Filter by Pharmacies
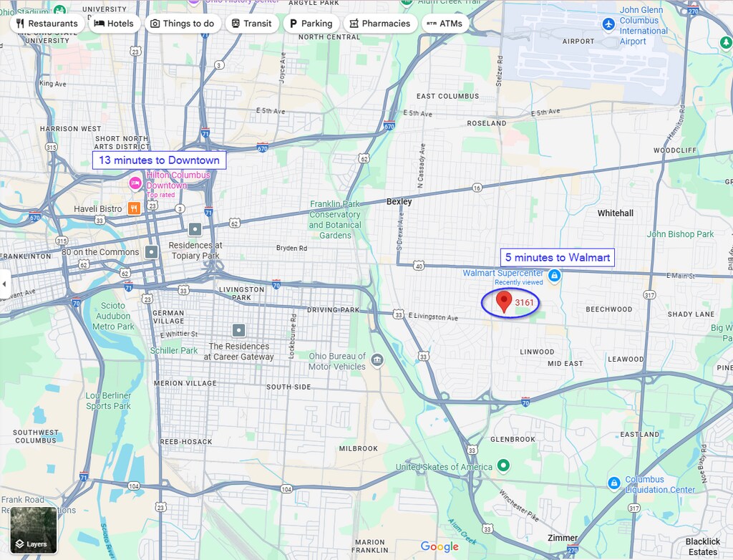The width and height of the screenshot is (733, 560). (x=380, y=24)
